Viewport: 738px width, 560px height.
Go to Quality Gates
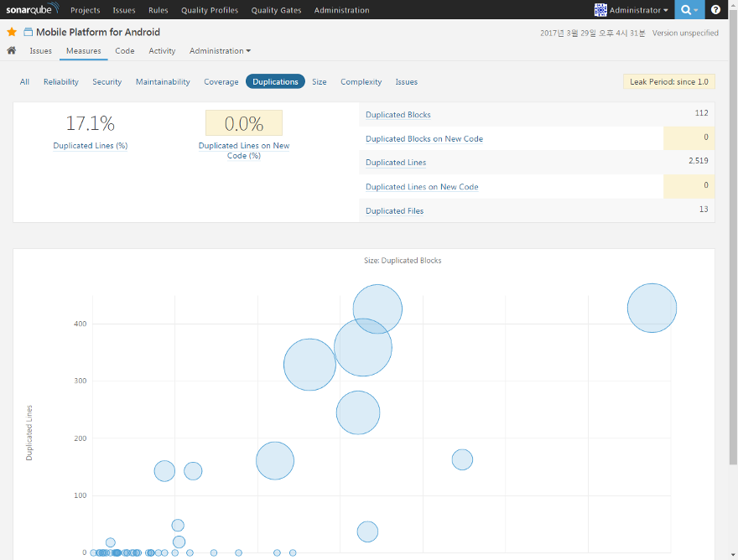pyautogui.click(x=276, y=10)
